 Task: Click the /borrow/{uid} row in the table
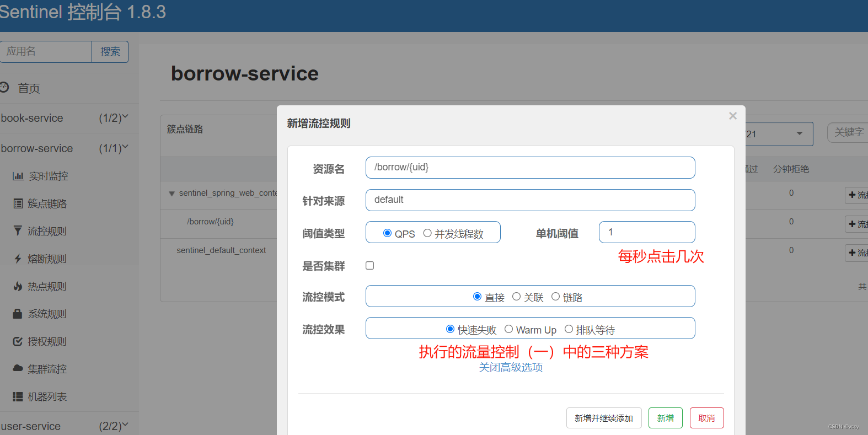tap(210, 222)
